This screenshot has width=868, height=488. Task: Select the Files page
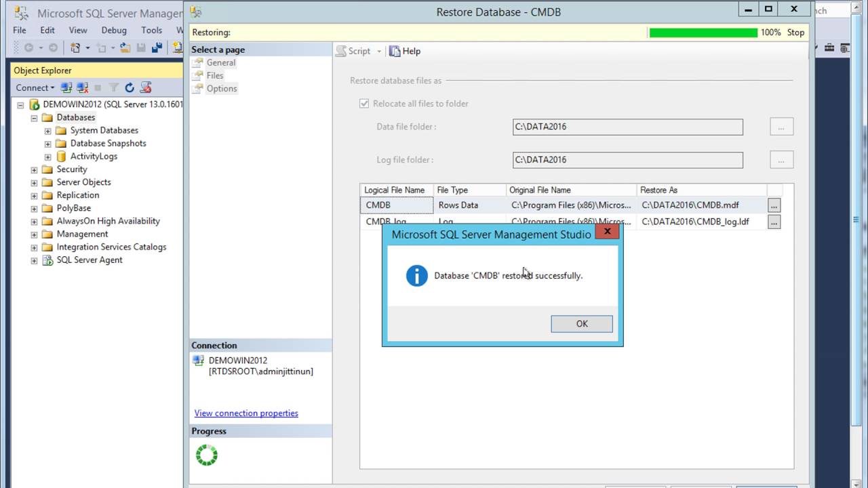215,75
